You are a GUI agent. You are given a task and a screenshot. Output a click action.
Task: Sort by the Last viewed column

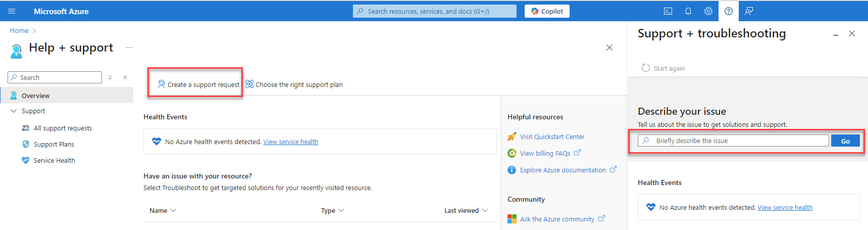tap(466, 210)
